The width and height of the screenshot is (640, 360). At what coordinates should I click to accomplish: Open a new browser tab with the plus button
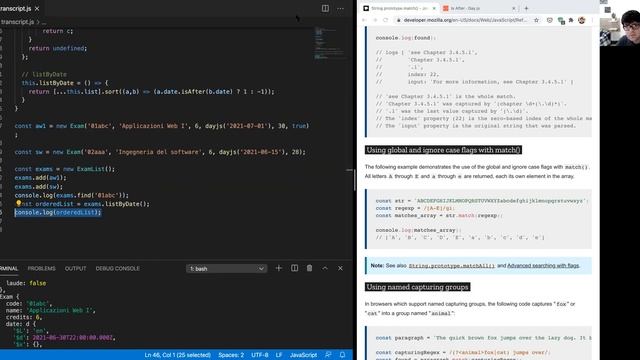tap(526, 8)
